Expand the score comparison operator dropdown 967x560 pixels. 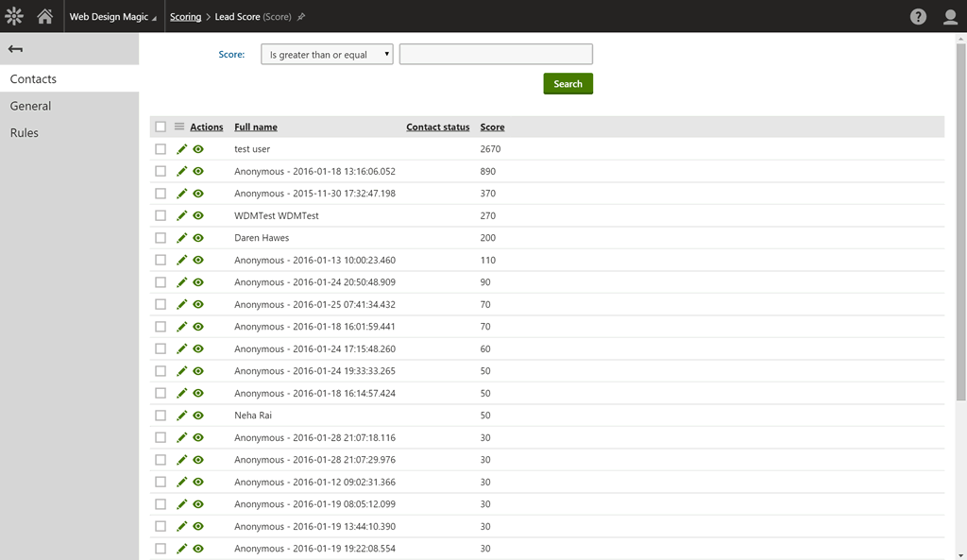tap(327, 55)
